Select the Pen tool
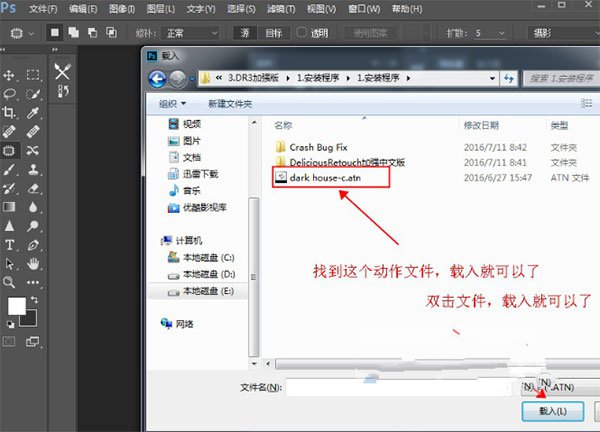This screenshot has height=432, width=600. tap(33, 245)
